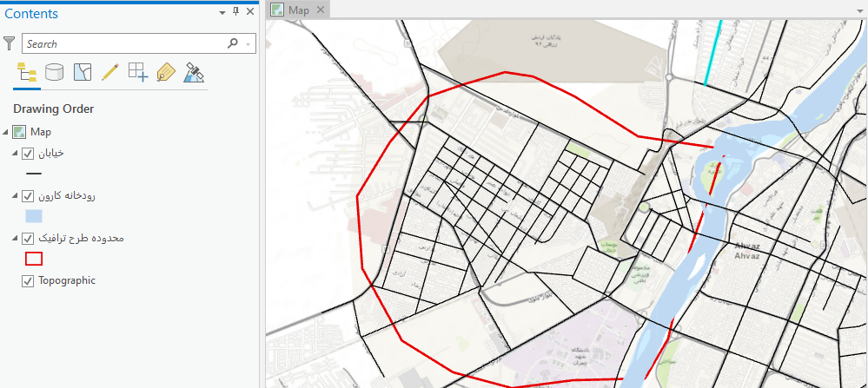Uncheck the رودخانه کارون layer

point(28,196)
